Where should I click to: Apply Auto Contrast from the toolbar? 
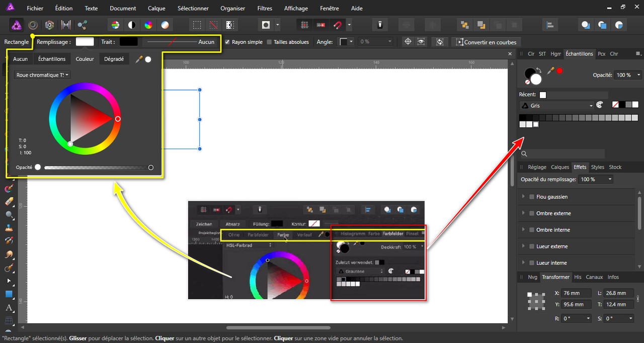(132, 25)
